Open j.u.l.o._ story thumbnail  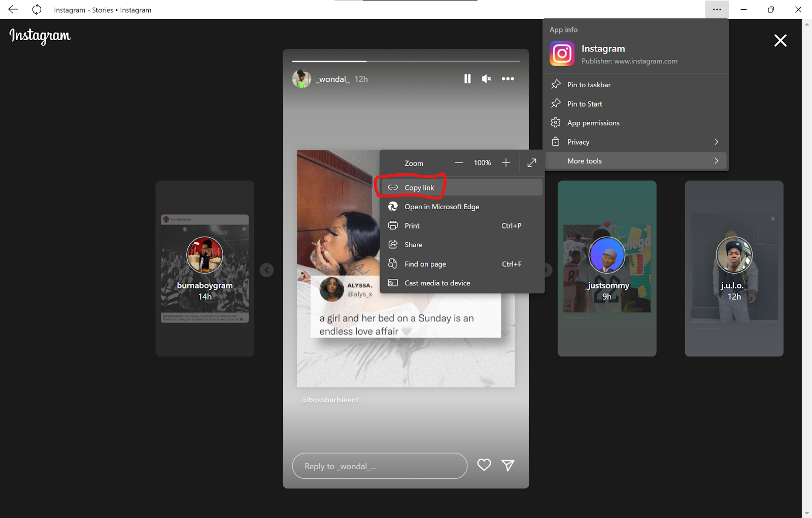[734, 269]
